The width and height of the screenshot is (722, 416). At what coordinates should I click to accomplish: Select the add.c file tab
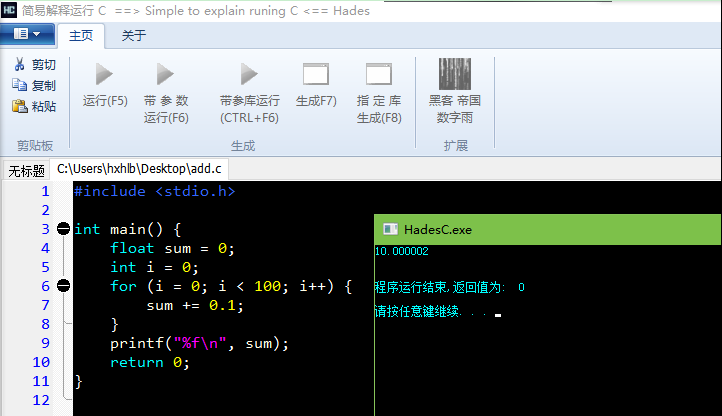[x=138, y=170]
